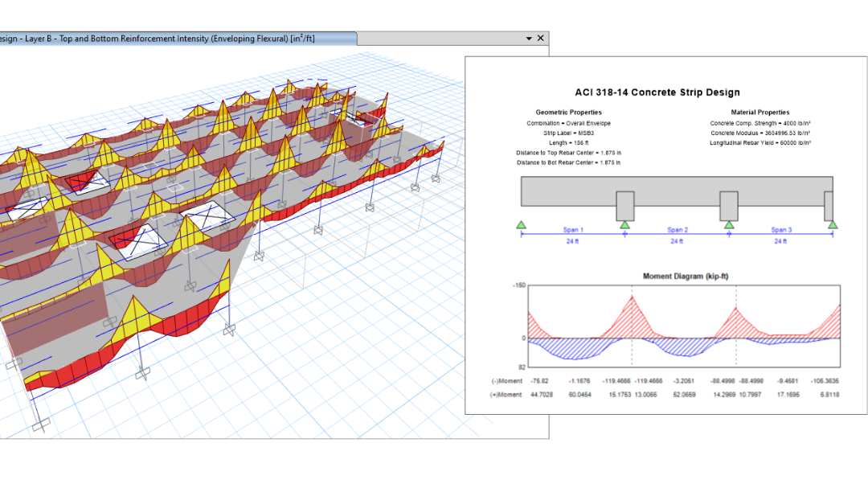Click the Span 3 label

point(781,230)
